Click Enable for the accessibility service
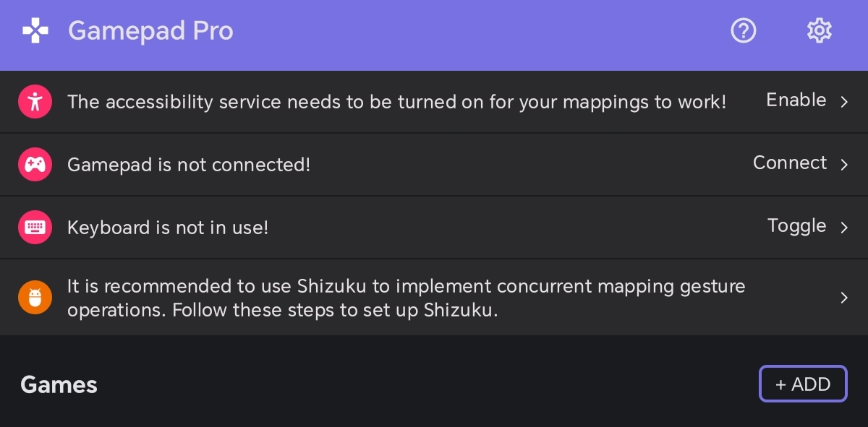The height and width of the screenshot is (427, 868). 796,100
